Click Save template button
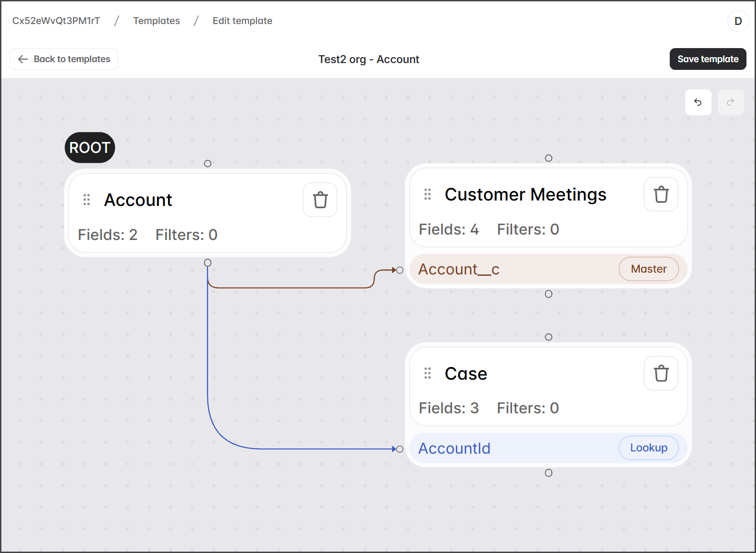This screenshot has width=756, height=553. 707,59
